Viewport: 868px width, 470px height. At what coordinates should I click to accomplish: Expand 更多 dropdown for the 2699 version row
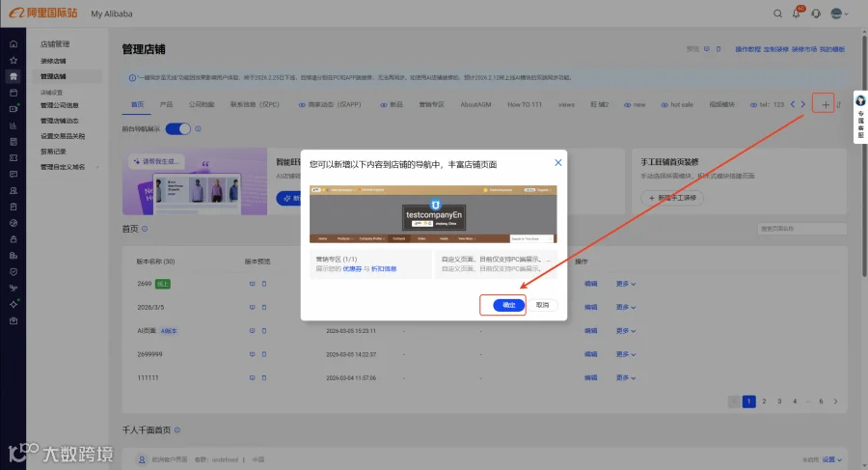coord(626,284)
